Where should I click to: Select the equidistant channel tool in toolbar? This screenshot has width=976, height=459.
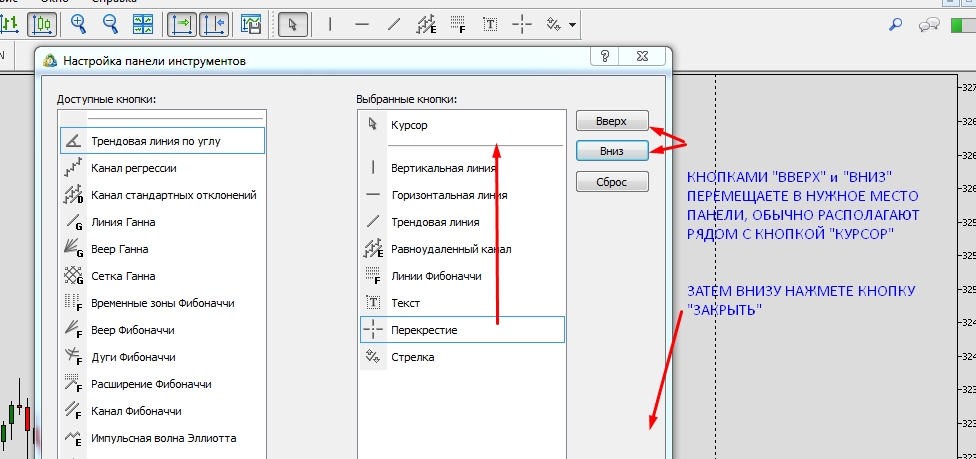coord(426,25)
